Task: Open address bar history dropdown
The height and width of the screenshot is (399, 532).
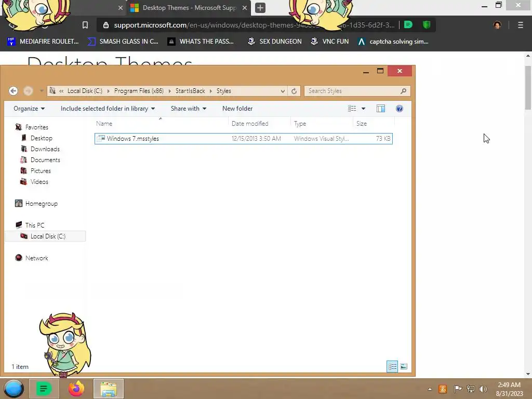Action: [x=282, y=91]
